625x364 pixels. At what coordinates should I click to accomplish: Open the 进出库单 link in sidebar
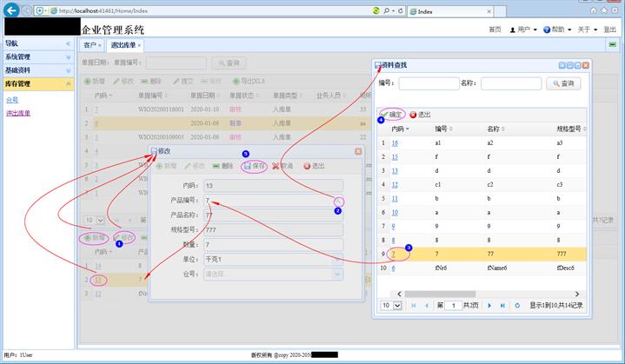pos(18,113)
